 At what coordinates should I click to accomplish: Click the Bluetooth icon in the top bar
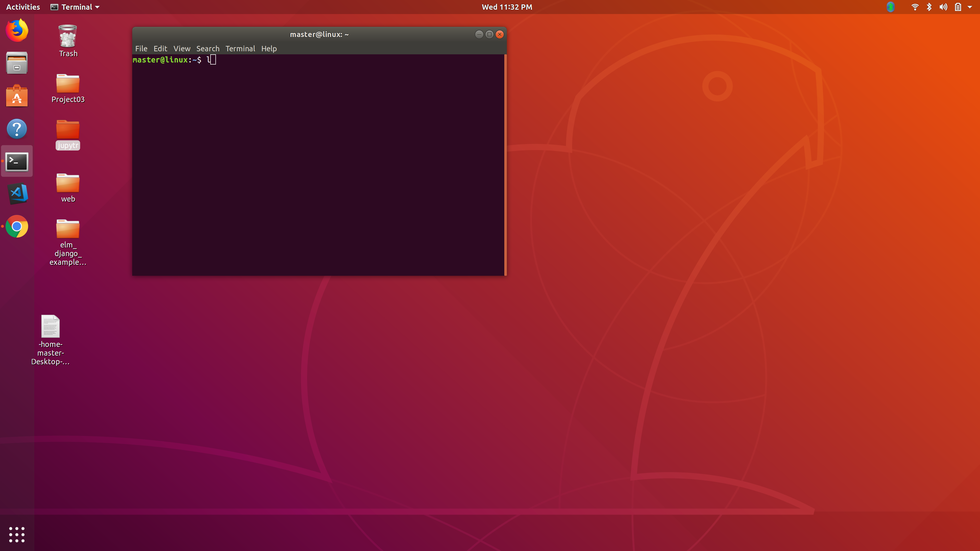point(929,7)
